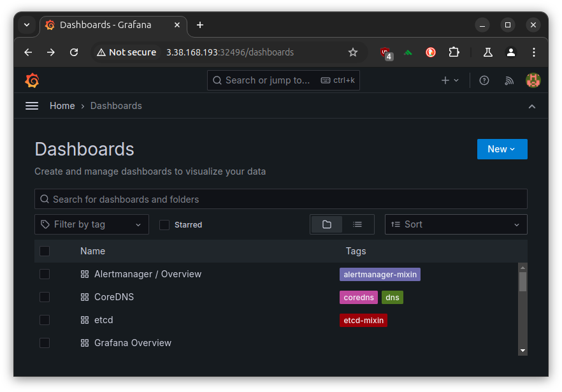Open the user profile avatar

click(533, 80)
